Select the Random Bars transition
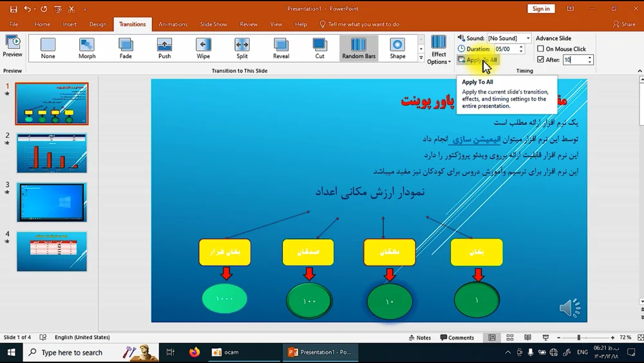This screenshot has width=644, height=363. [359, 48]
